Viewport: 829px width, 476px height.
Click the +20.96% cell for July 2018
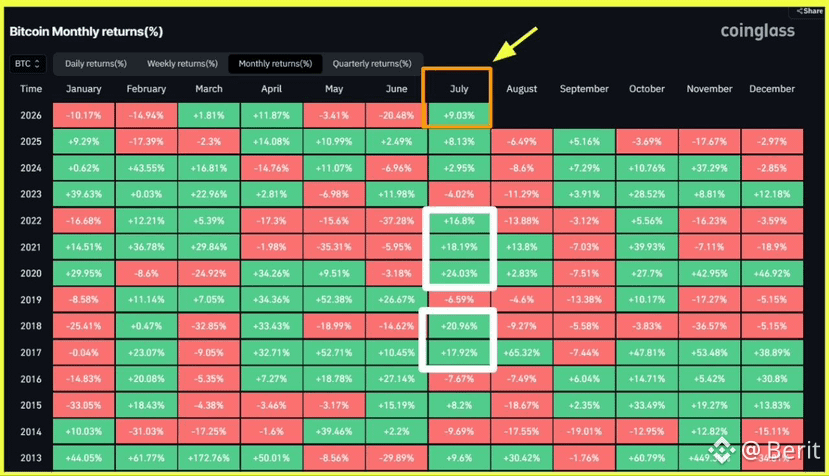click(459, 326)
